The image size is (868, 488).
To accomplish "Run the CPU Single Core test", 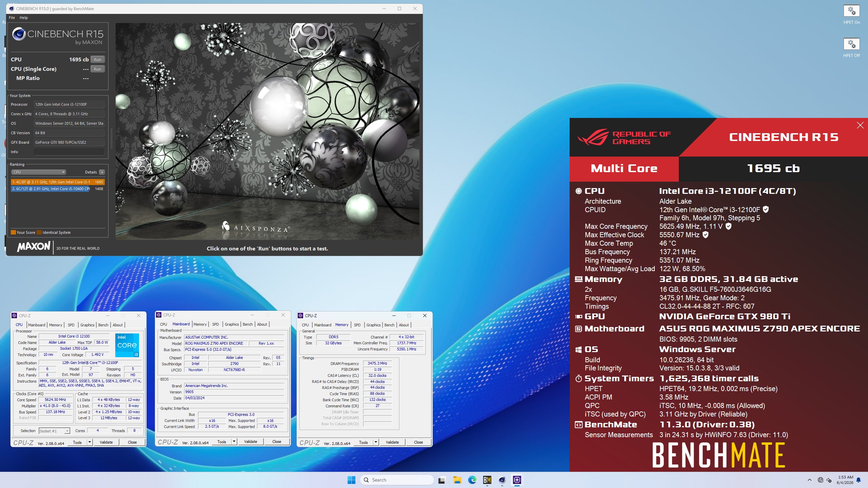I will point(98,69).
